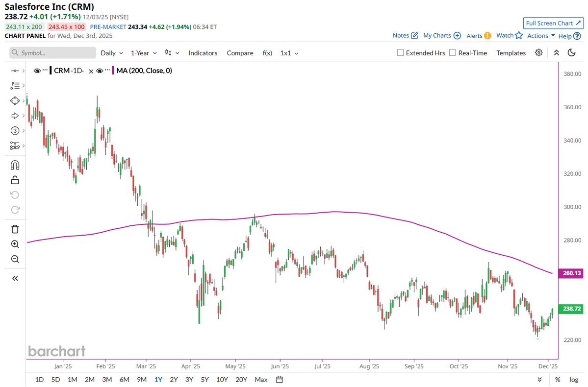Click the undo arrow icon
Screen dimensions: 588x387
(x=15, y=195)
